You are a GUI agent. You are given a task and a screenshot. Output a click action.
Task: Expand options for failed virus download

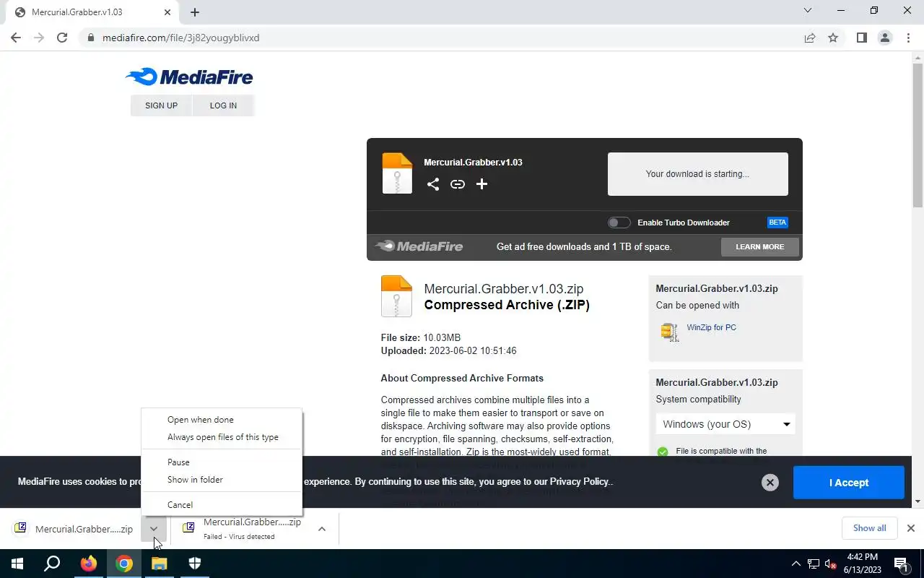[322, 529]
